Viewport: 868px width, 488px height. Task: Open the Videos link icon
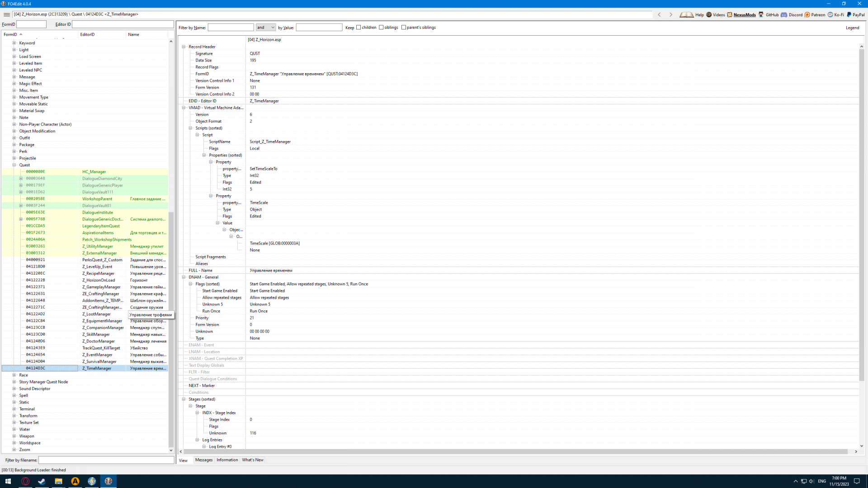(709, 14)
